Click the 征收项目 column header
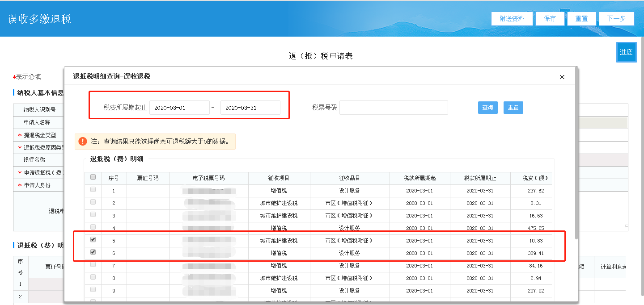Image resolution: width=644 pixels, height=305 pixels. tap(279, 178)
